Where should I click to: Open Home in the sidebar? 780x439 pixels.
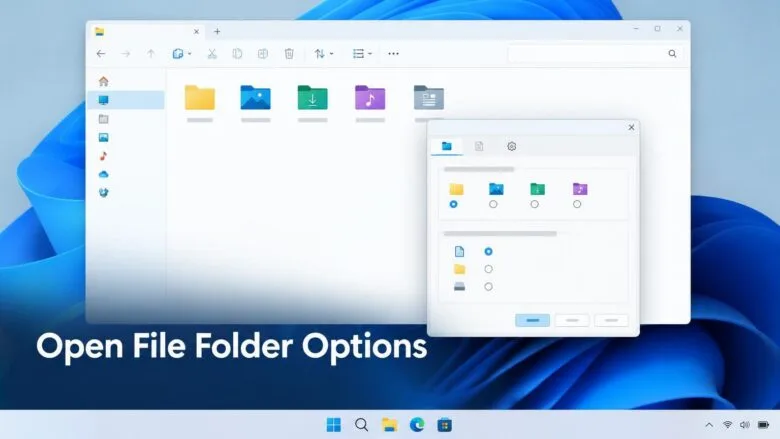103,82
